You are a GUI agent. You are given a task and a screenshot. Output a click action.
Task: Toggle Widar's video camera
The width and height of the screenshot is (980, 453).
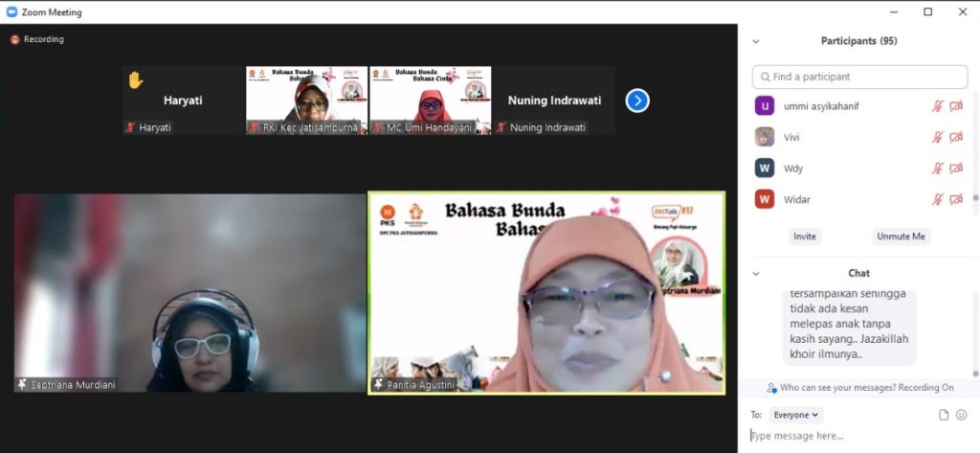click(x=956, y=199)
